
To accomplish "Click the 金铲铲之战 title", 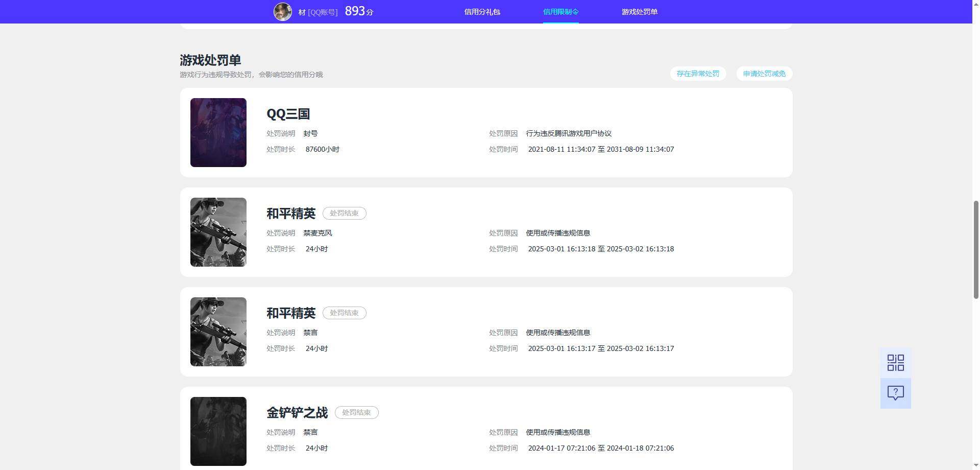I will 297,413.
